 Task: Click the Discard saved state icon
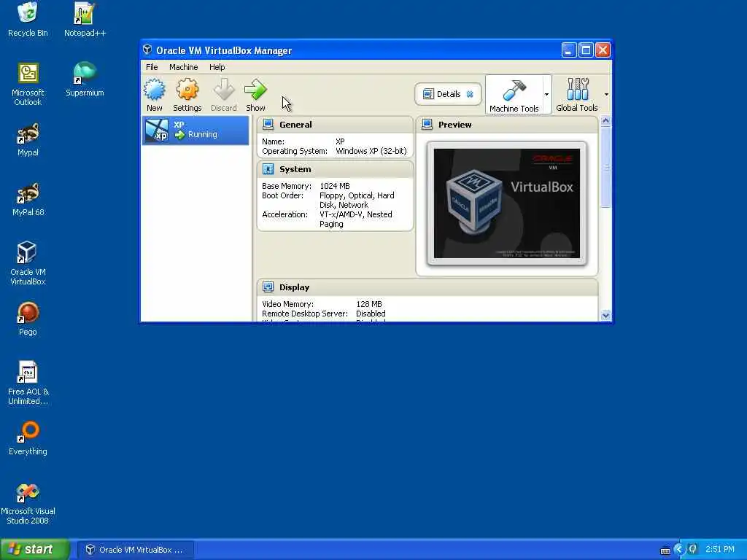click(x=223, y=95)
